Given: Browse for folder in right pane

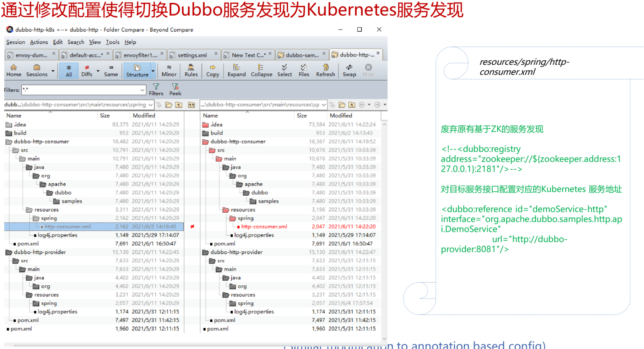Looking at the screenshot, I should (342, 105).
